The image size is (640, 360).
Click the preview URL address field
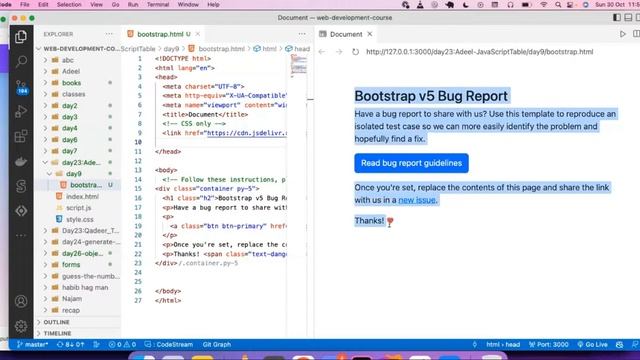[x=480, y=52]
